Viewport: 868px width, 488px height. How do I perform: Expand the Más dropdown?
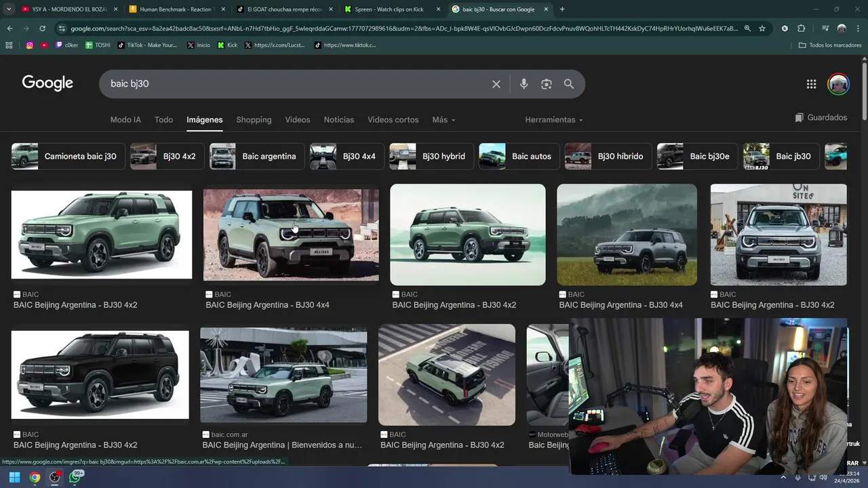coord(443,120)
